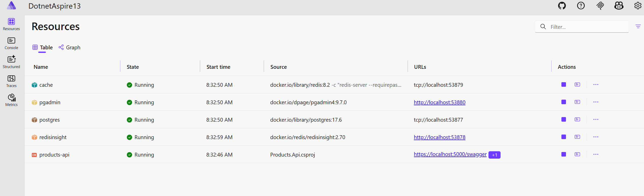Select the Table view tab
The width and height of the screenshot is (644, 196).
click(43, 48)
